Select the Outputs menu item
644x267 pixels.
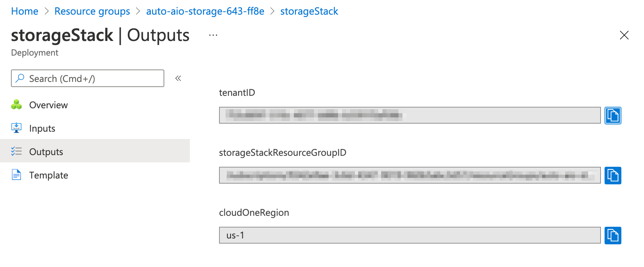[x=46, y=152]
